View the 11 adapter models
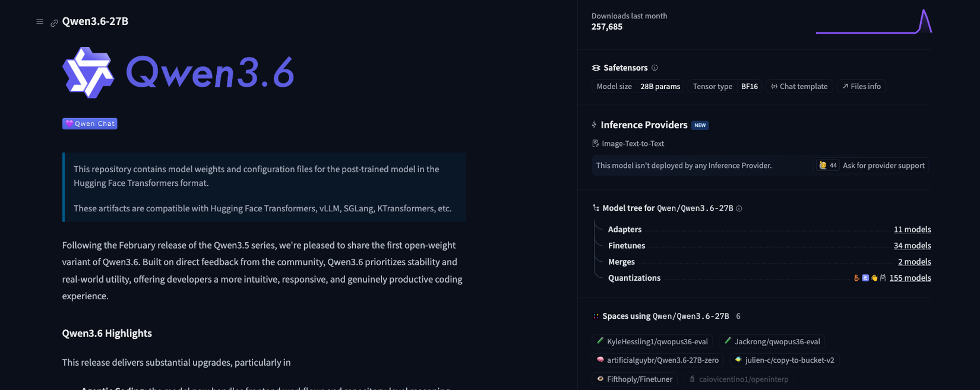Image resolution: width=980 pixels, height=390 pixels. [912, 229]
